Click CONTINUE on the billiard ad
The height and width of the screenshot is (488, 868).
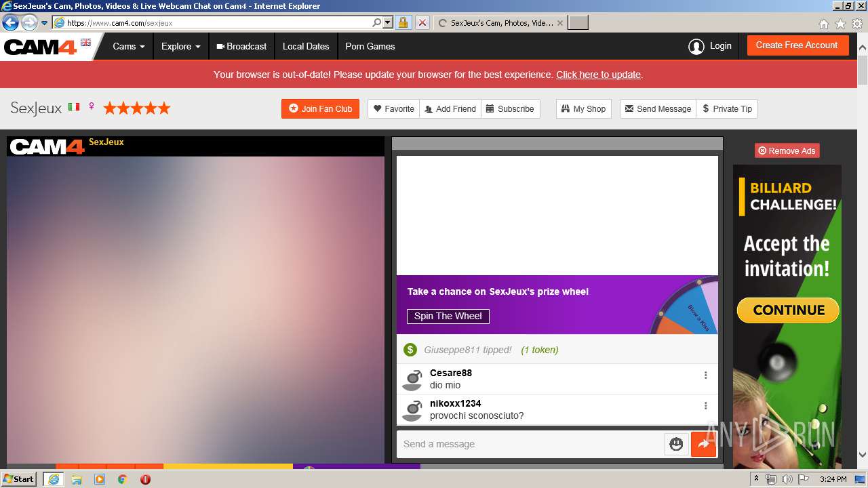click(x=788, y=310)
